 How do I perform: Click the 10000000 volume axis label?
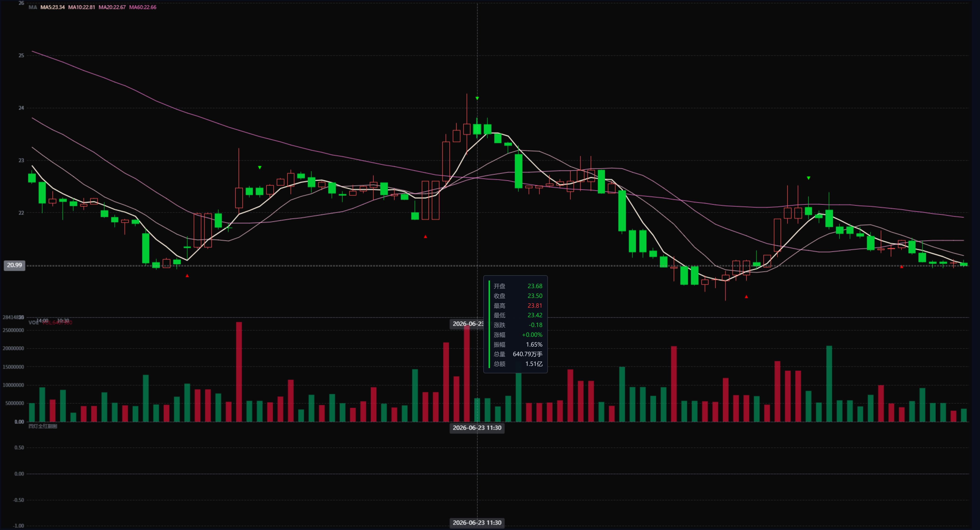click(x=13, y=385)
